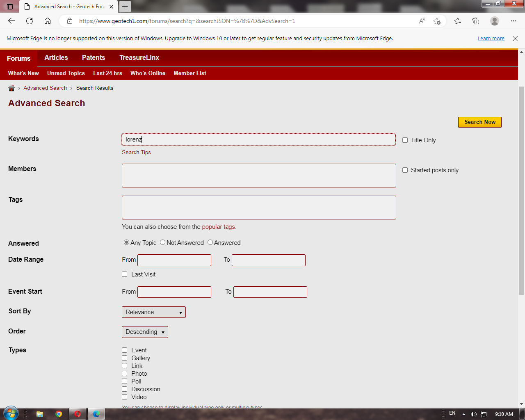This screenshot has height=420, width=525.
Task: Dismiss the Edge unsupported notification bar
Action: click(515, 39)
